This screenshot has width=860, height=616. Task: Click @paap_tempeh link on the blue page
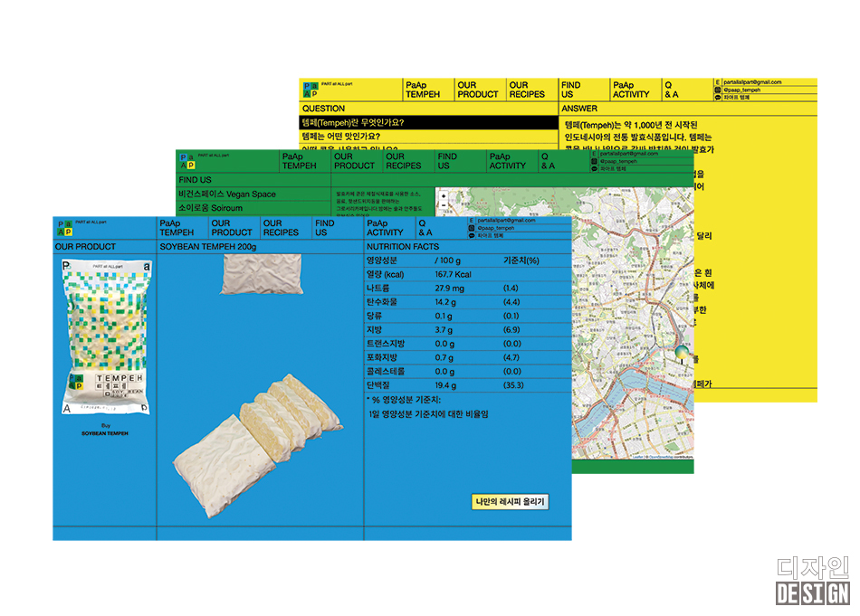[496, 228]
